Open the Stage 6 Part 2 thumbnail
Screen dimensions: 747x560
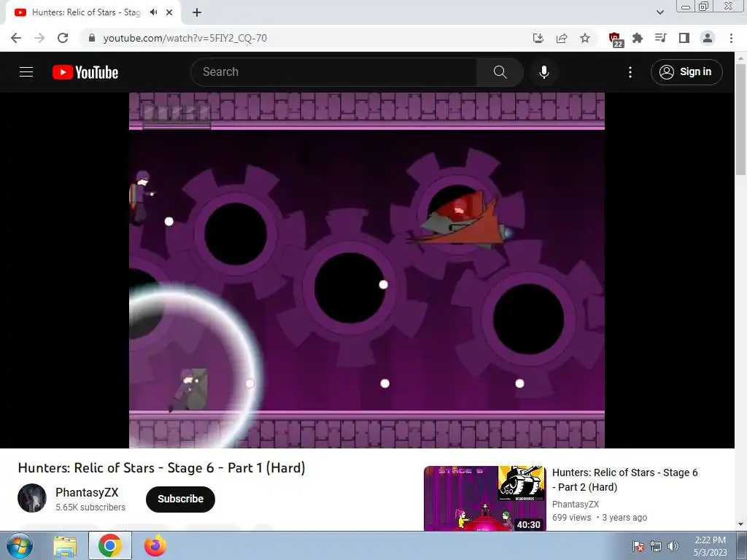pos(484,498)
